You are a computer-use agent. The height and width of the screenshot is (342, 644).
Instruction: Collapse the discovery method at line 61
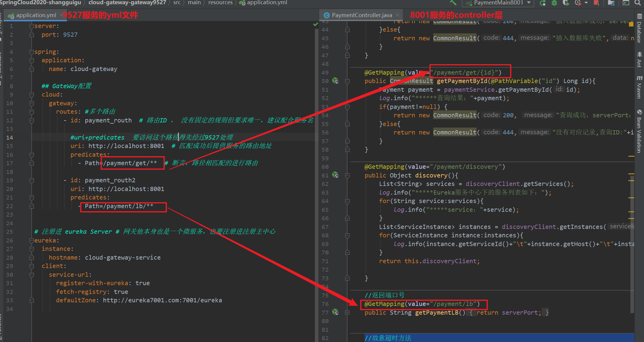pyautogui.click(x=347, y=175)
